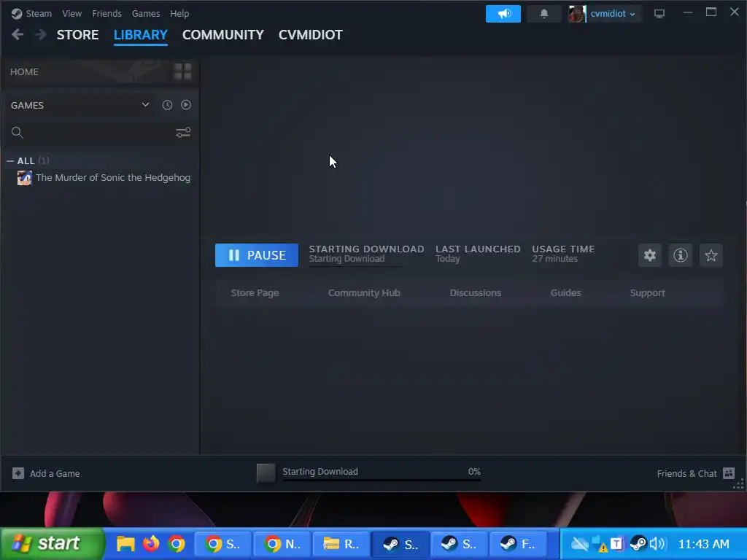
Task: Launch Firefox from quick launch
Action: 151,543
